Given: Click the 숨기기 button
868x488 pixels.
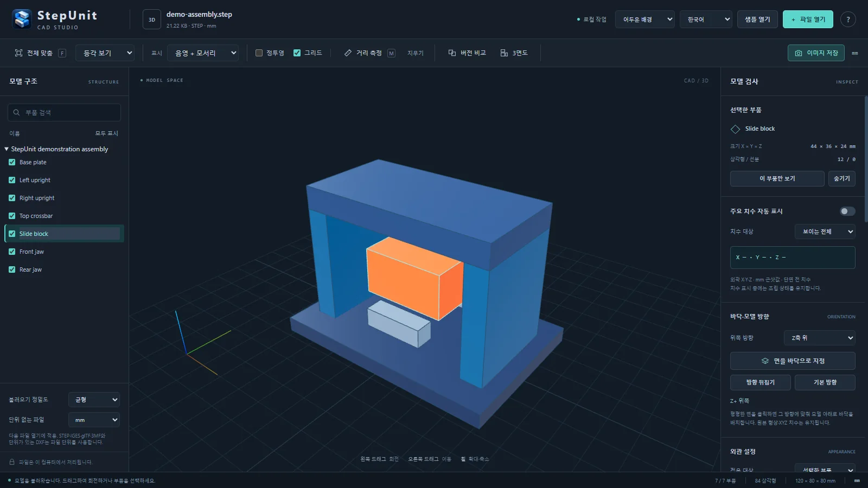Looking at the screenshot, I should pos(842,178).
